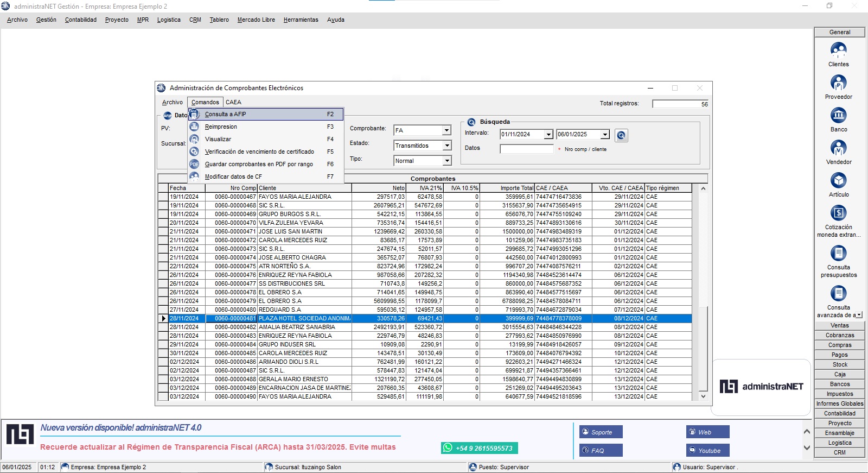Expand sidebar General panel scroll arrow

tap(859, 315)
